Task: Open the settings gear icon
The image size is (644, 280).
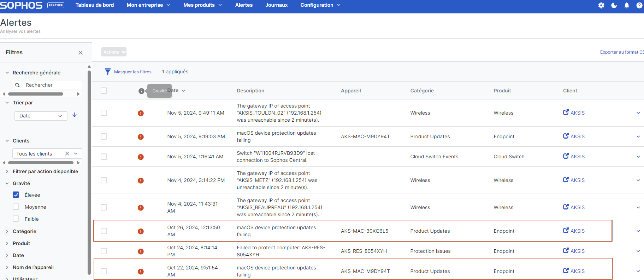Action: pos(601,5)
